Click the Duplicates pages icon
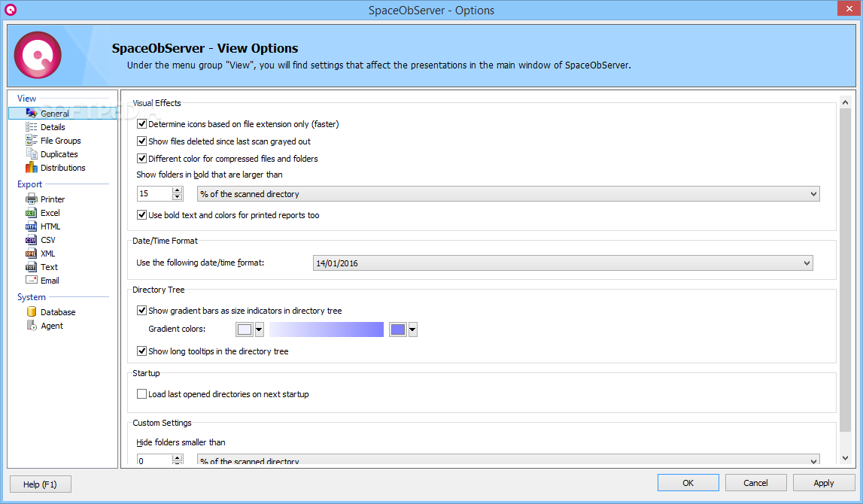863x504 pixels. [32, 154]
